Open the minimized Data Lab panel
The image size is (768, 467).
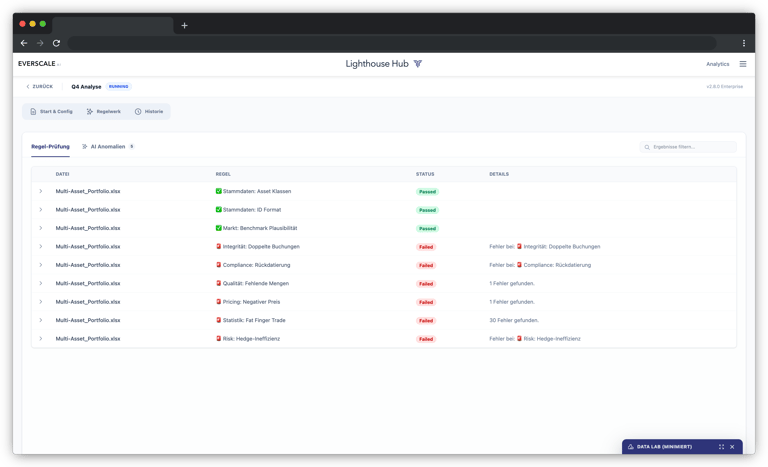(x=682, y=446)
